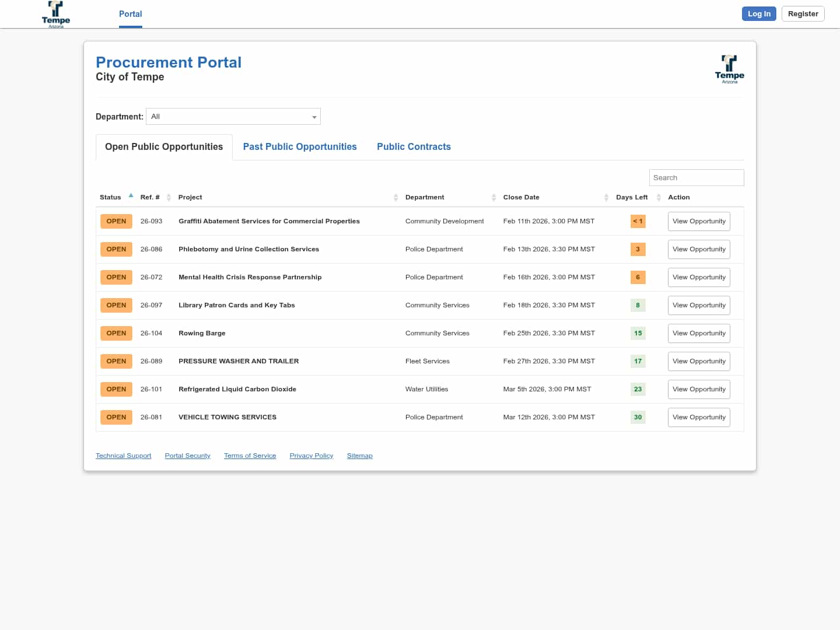The image size is (840, 630).
Task: View opportunity for Rowing Barge
Action: 699,334
